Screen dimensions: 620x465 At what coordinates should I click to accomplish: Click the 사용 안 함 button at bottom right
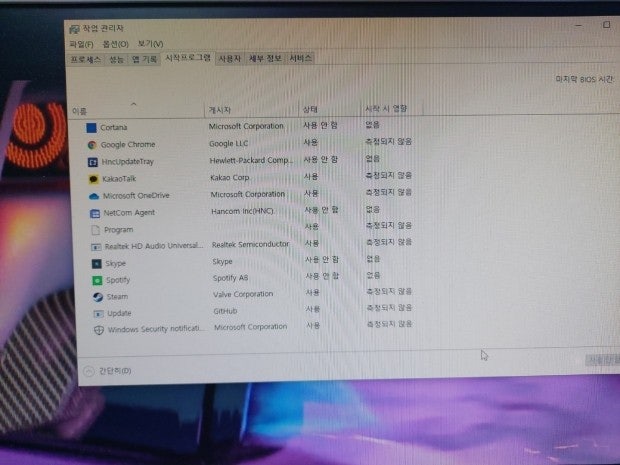pyautogui.click(x=602, y=360)
